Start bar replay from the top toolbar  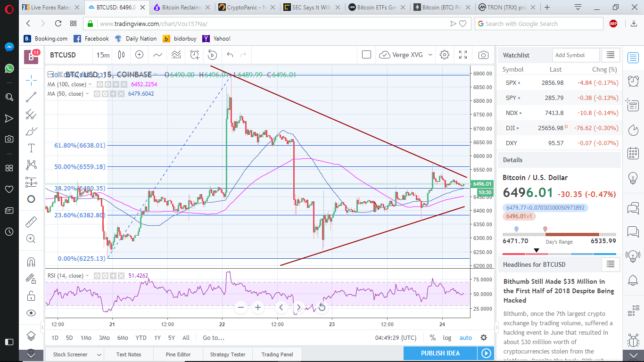[x=212, y=55]
